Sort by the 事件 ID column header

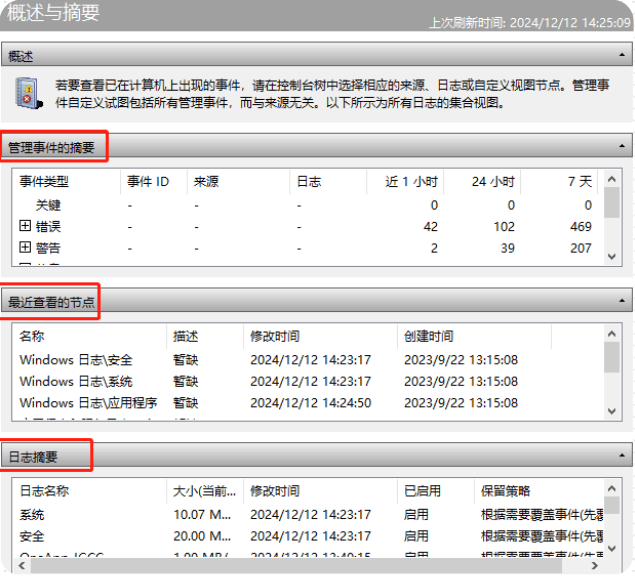(148, 182)
